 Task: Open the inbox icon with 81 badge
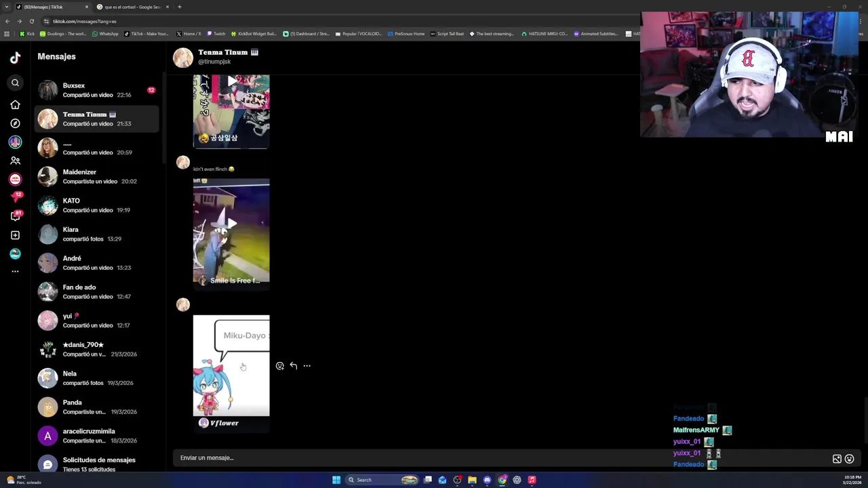pos(15,216)
